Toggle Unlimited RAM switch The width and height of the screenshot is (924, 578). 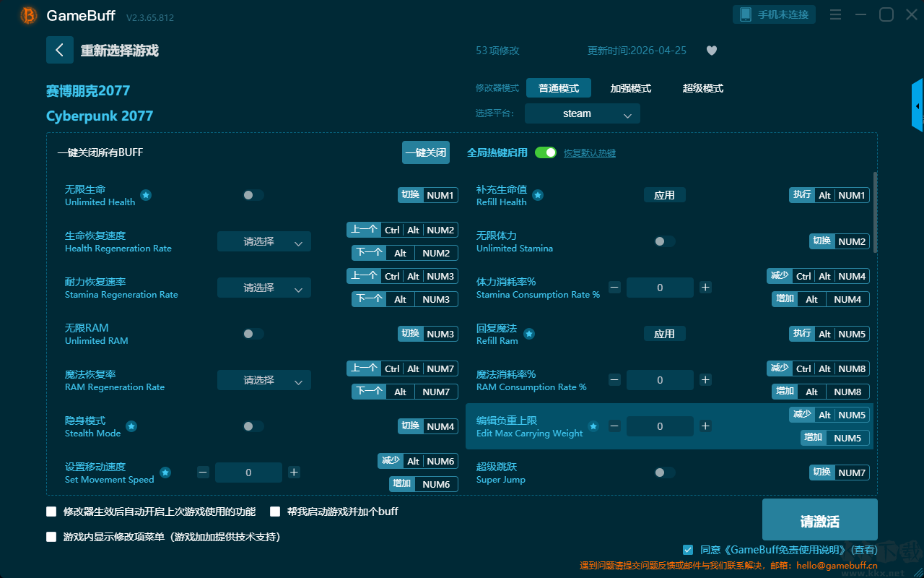click(x=253, y=334)
